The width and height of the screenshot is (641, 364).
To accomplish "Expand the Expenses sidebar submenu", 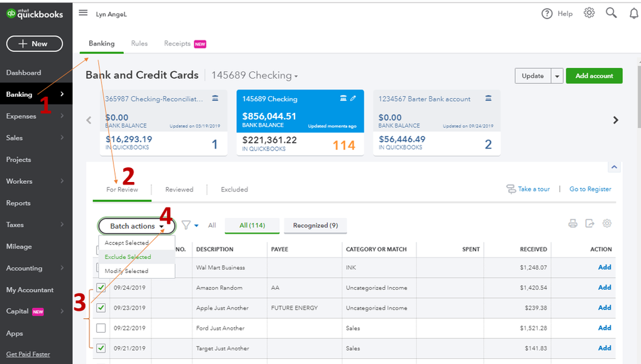I will (x=62, y=116).
